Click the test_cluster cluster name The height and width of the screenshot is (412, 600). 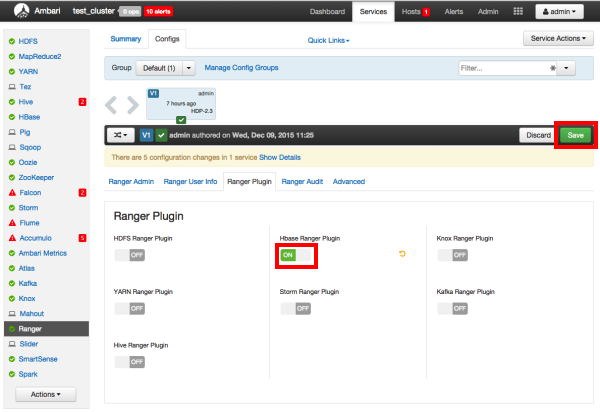[94, 11]
